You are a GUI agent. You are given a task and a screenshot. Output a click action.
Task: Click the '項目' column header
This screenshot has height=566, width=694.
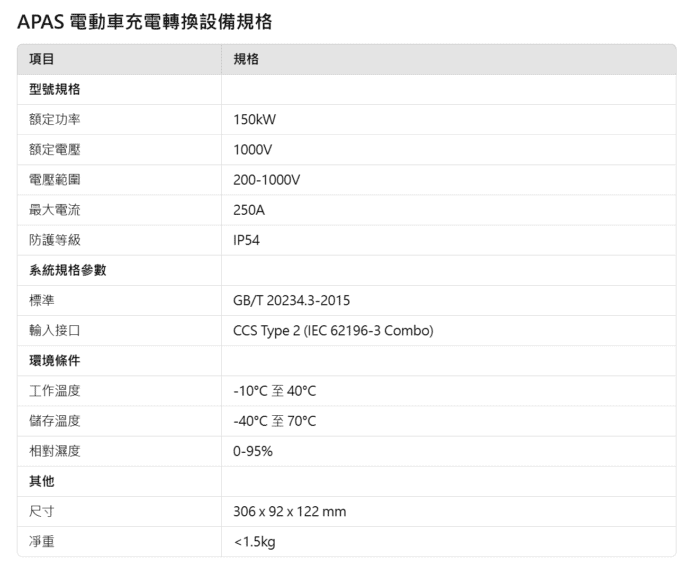point(42,59)
